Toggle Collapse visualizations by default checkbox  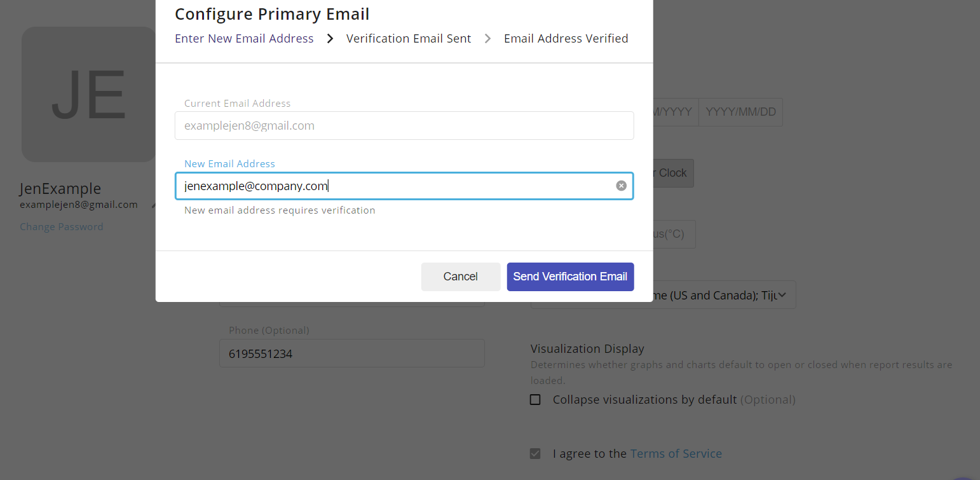[536, 400]
